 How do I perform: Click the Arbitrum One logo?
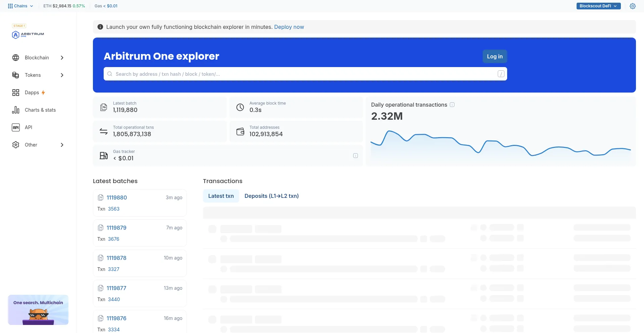coord(28,35)
